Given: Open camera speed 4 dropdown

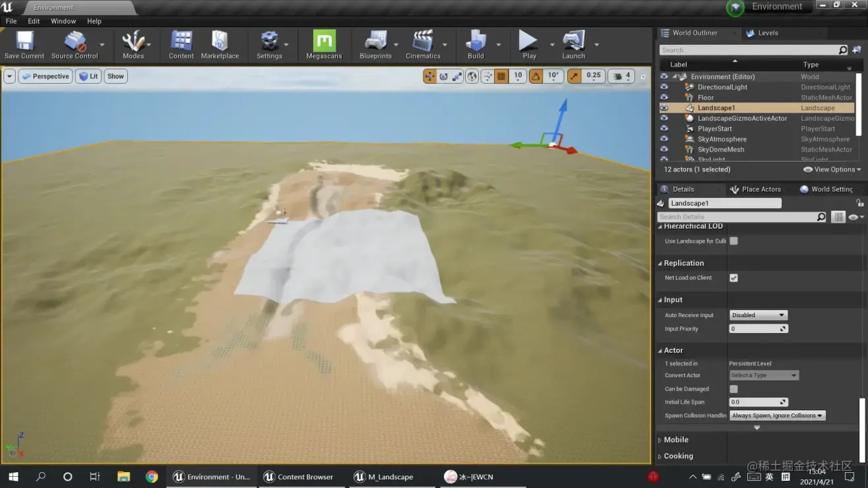Looking at the screenshot, I should pos(621,76).
